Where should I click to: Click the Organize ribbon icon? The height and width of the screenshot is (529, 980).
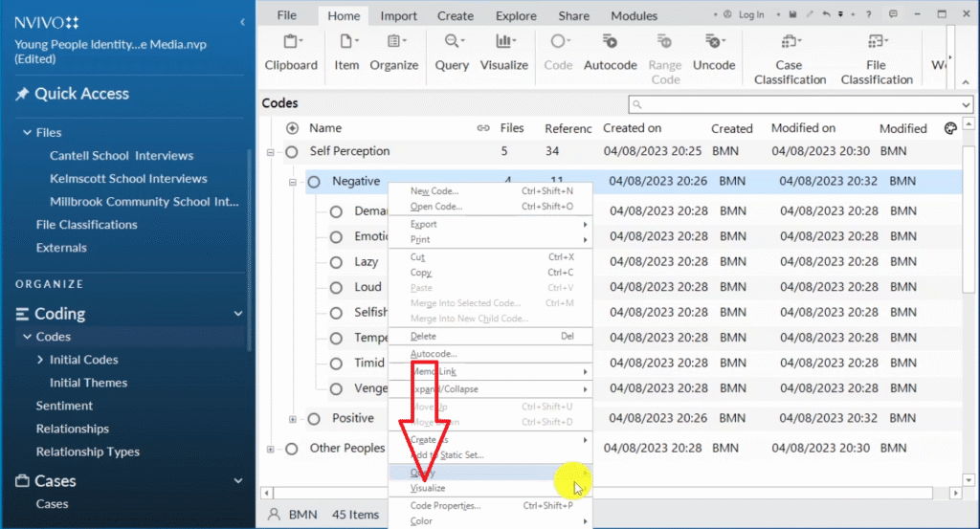(x=394, y=43)
